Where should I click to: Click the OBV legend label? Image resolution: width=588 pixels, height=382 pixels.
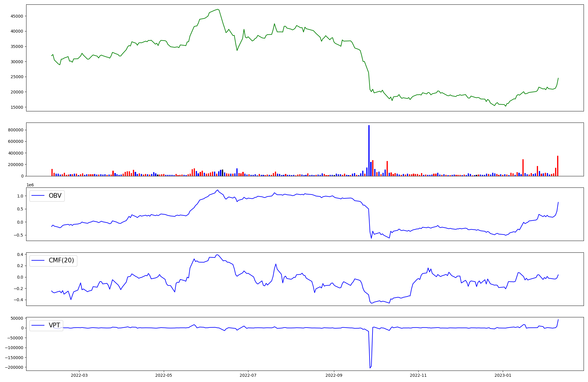(55, 196)
